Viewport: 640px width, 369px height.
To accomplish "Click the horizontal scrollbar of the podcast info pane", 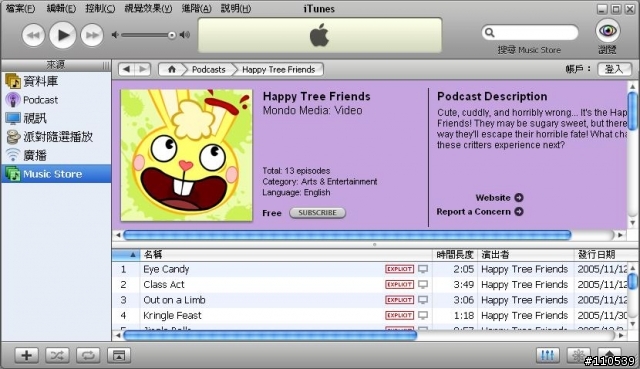I will tap(347, 235).
